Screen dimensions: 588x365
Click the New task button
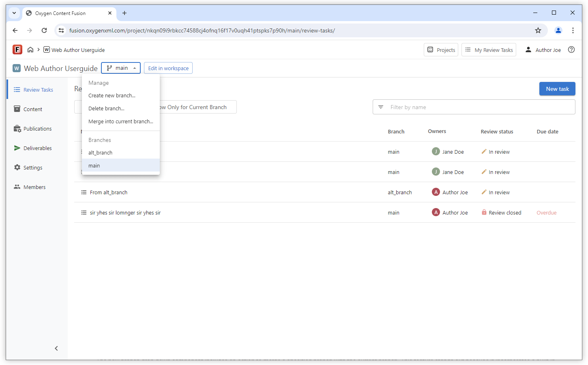coord(557,89)
